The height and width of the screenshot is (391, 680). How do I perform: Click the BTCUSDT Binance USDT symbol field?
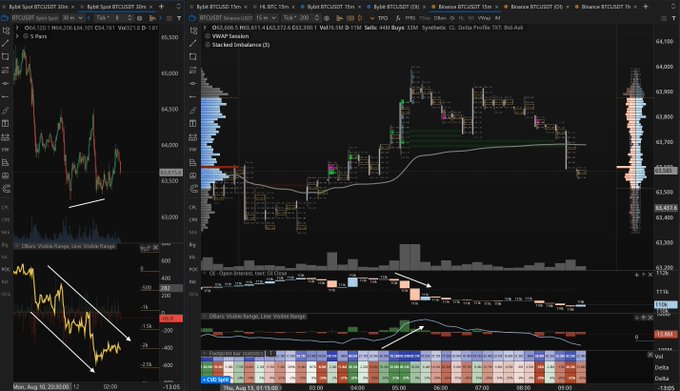[x=226, y=18]
